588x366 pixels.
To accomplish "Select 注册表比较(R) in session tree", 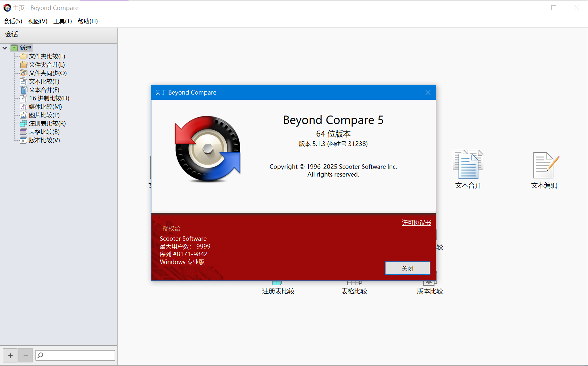I will coord(47,124).
